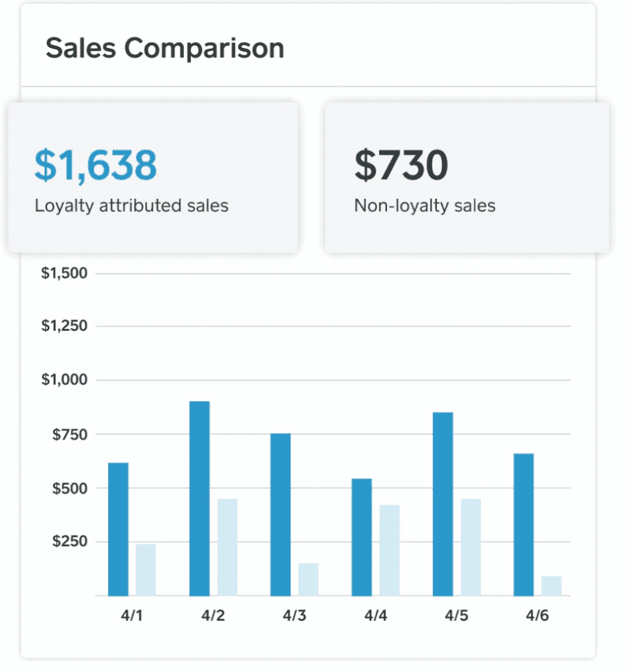This screenshot has width=629, height=672.
Task: Select the dark blue bar for 4/4
Action: tap(361, 537)
